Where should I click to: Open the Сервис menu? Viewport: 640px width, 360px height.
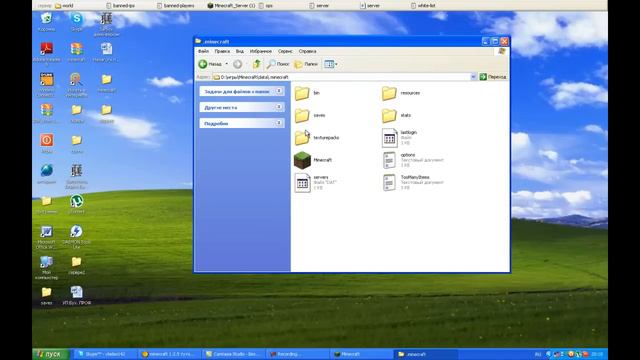[x=285, y=51]
